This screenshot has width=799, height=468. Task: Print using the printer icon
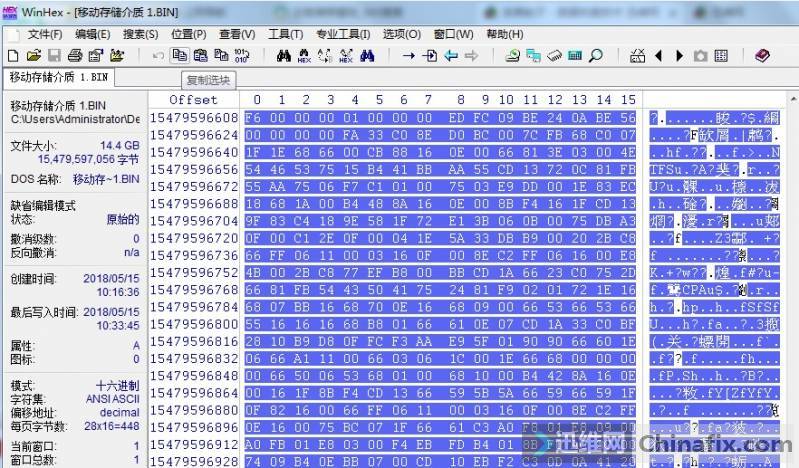click(x=75, y=56)
